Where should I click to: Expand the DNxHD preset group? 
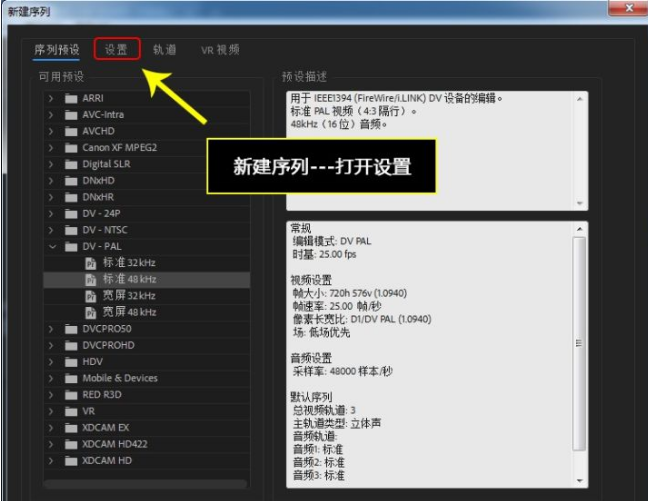tap(51, 181)
